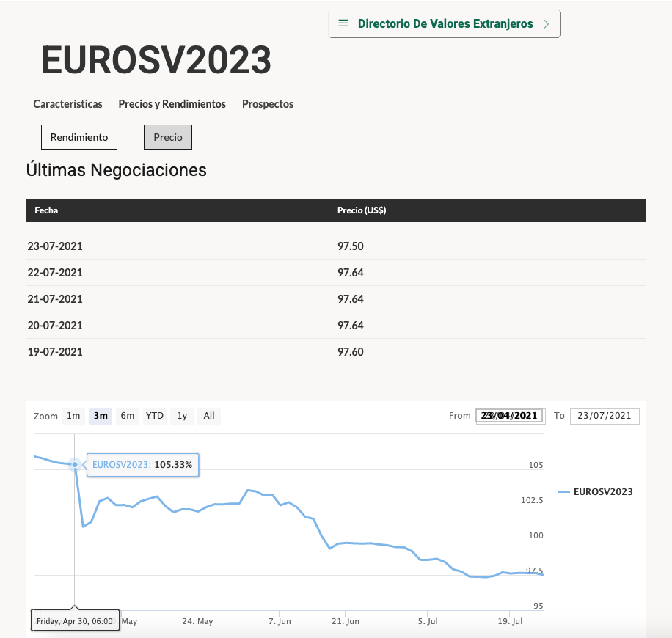Click the blue legend line swatch
Image resolution: width=672 pixels, height=638 pixels.
tap(564, 492)
